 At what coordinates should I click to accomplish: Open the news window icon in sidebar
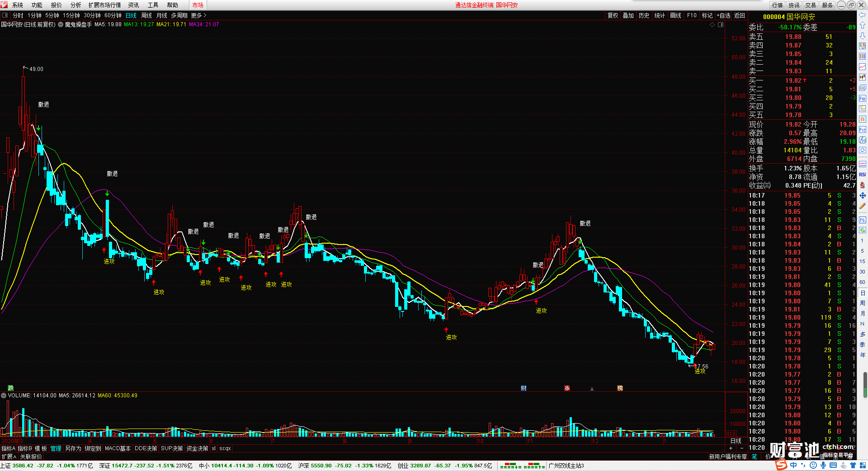click(862, 88)
